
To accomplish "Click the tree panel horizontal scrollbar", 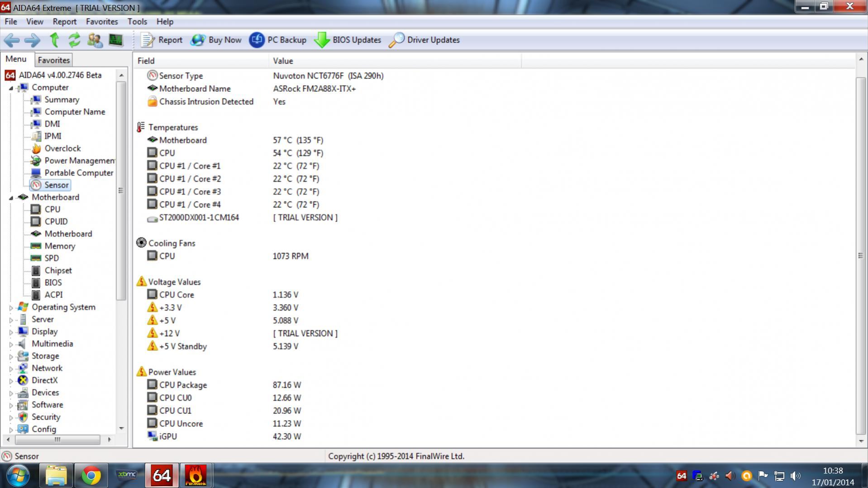I will (x=57, y=440).
